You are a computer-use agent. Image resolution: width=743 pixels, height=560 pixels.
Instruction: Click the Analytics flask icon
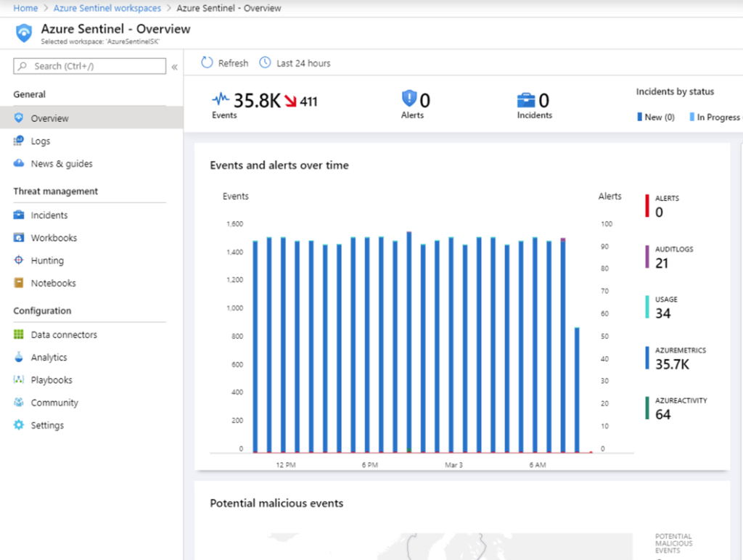tap(18, 357)
